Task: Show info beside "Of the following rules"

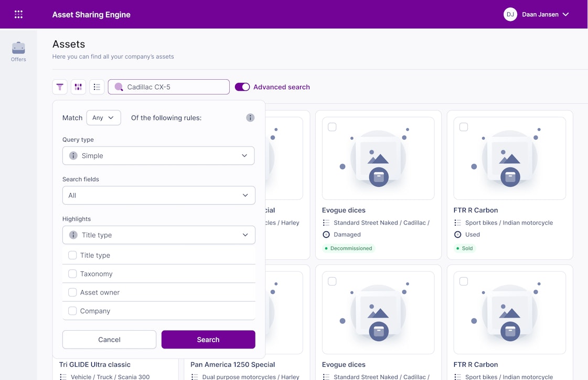Action: tap(250, 118)
